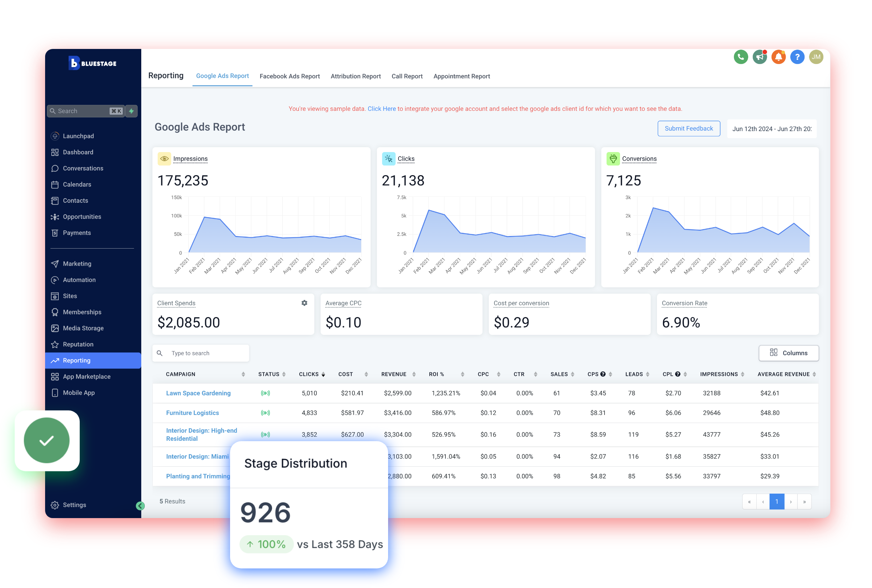The image size is (872, 588).
Task: Click the Type to search field
Action: tap(201, 353)
